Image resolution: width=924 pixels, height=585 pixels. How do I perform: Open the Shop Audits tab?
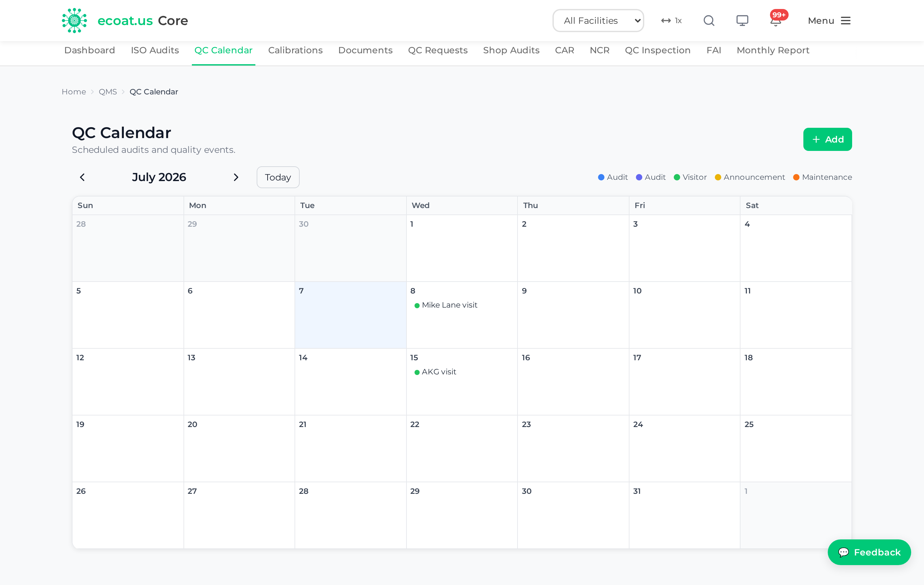pyautogui.click(x=511, y=50)
